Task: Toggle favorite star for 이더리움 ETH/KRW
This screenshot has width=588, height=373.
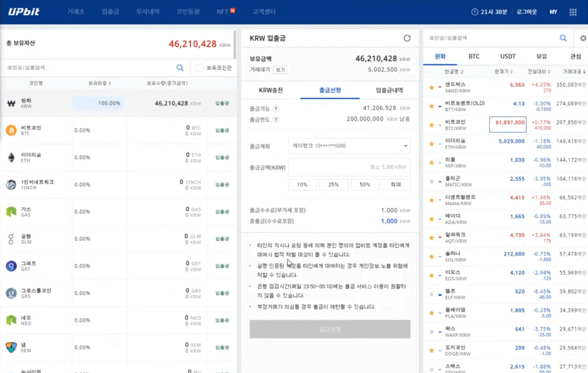Action: click(x=431, y=144)
